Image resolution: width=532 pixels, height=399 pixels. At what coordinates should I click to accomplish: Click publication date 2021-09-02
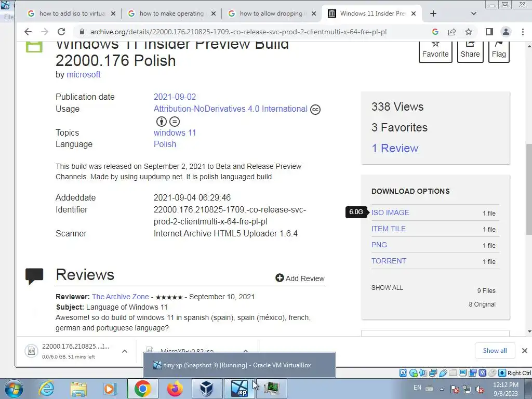[175, 97]
